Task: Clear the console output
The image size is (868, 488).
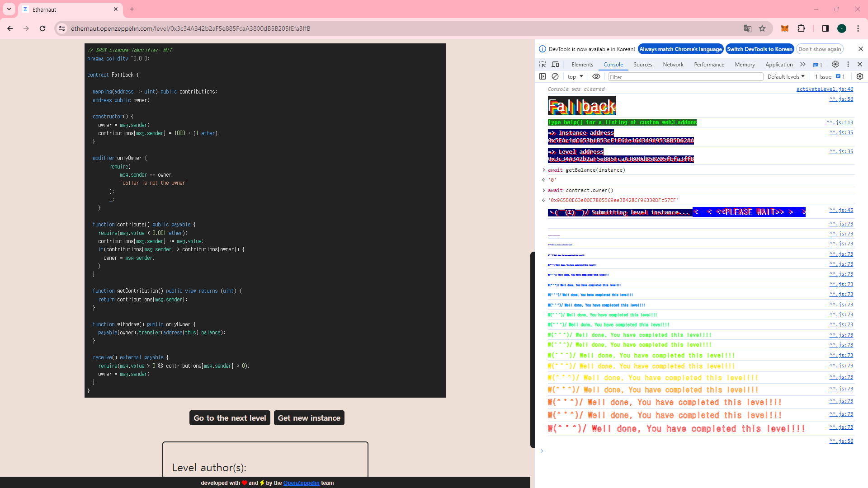Action: [555, 77]
